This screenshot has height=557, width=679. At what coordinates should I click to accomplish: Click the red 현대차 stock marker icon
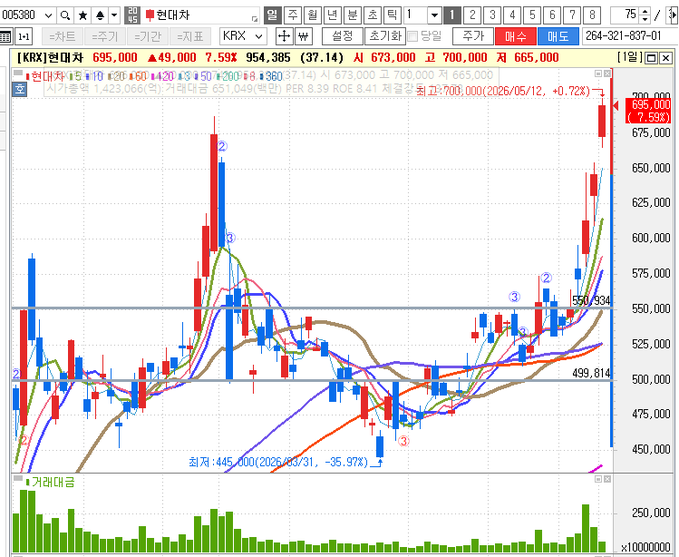(150, 16)
